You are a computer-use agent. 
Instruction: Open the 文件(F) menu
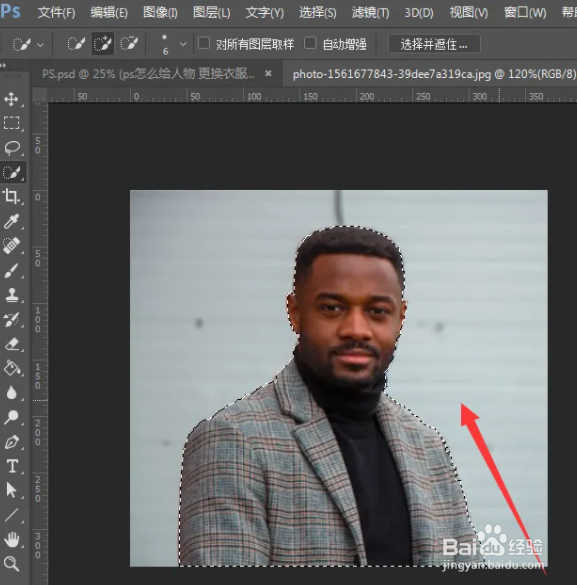56,13
